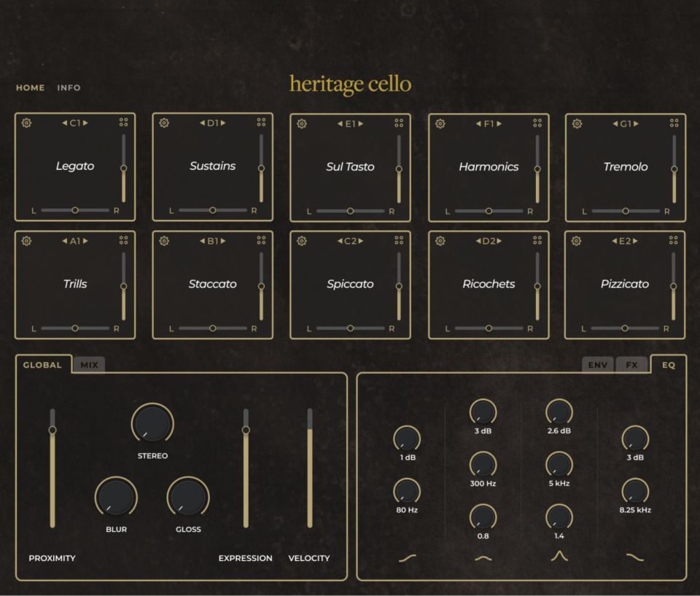Viewport: 700px width, 596px height.
Task: Step keyswitch C1 up with right arrow
Action: 85,122
